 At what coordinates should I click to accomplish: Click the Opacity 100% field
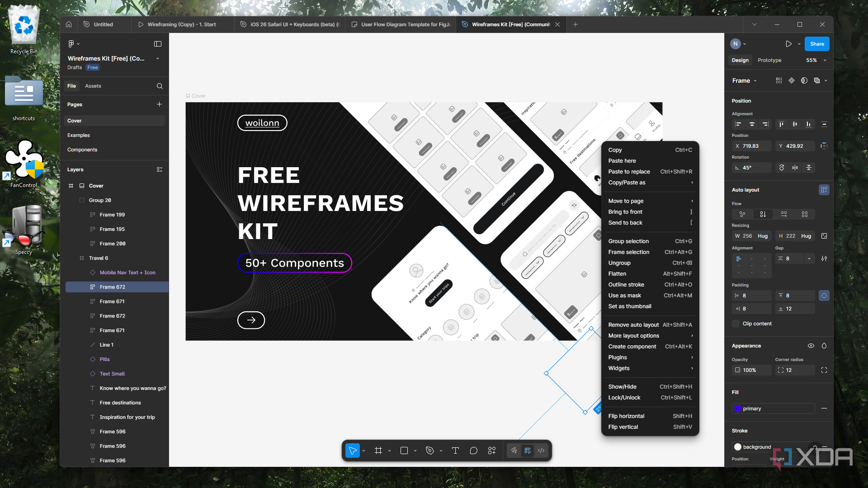click(752, 370)
